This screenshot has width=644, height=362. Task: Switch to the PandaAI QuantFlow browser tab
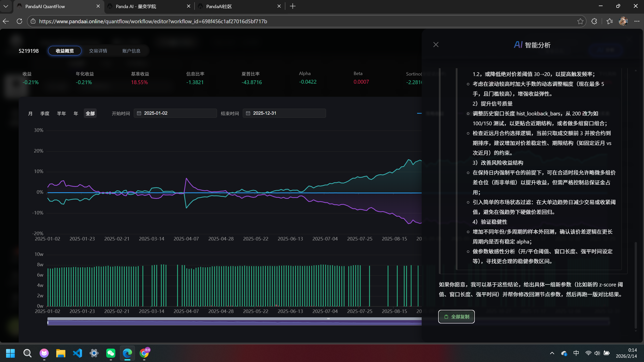[x=59, y=6]
